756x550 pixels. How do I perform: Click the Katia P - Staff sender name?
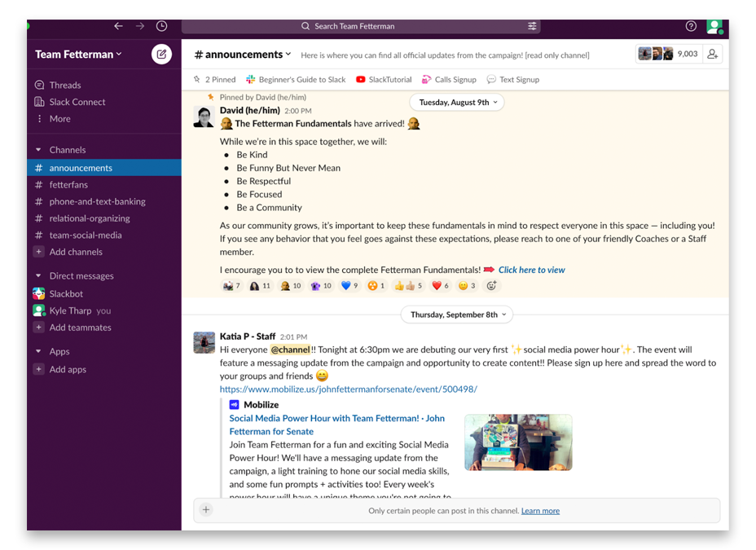click(248, 337)
